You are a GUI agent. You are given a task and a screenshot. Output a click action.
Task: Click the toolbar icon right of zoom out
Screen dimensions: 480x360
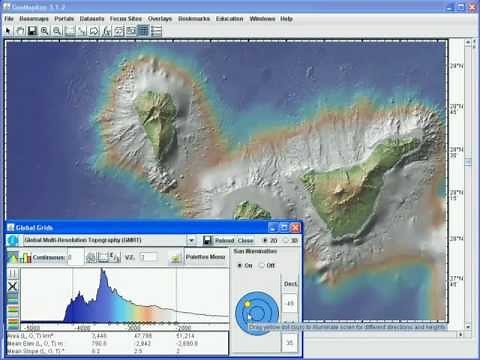(69, 31)
